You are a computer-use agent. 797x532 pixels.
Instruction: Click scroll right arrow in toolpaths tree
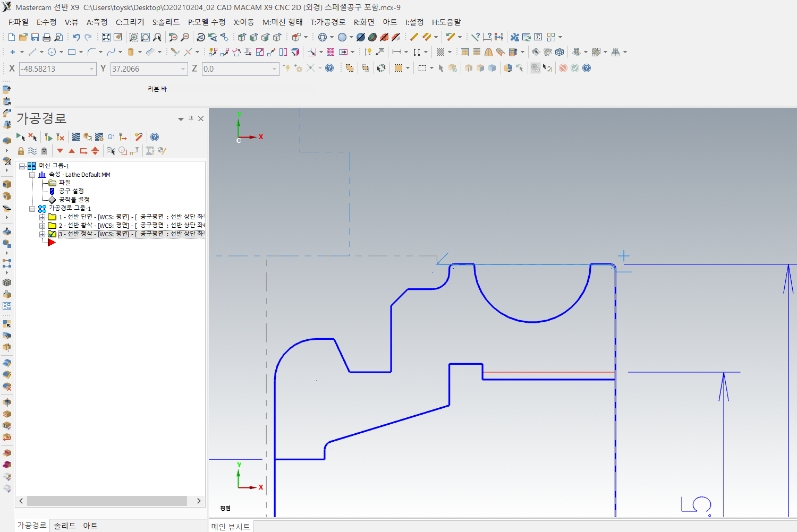(x=199, y=501)
